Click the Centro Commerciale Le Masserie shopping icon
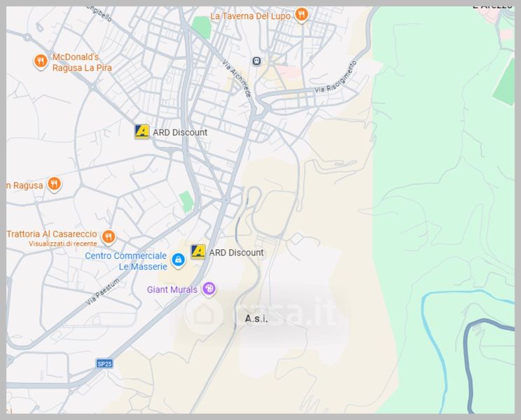Viewport: 521px width, 420px height. tap(179, 260)
